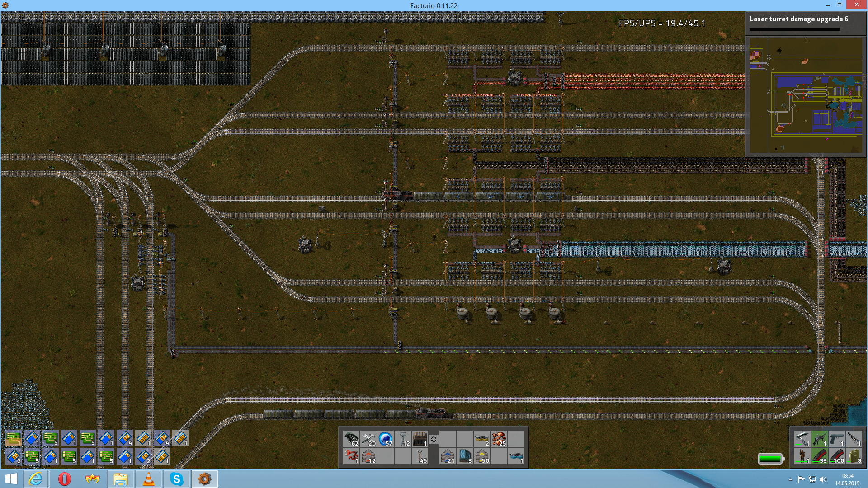
Task: Open Skype from the taskbar
Action: coord(176,479)
